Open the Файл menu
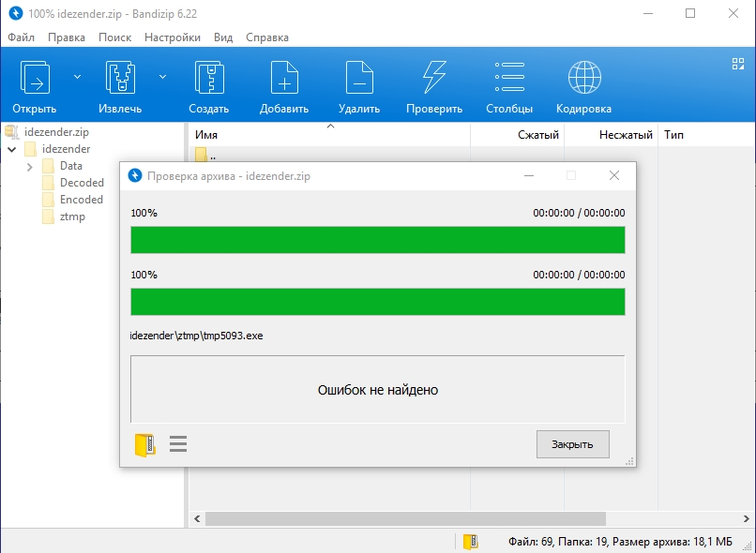The width and height of the screenshot is (756, 553). click(22, 37)
